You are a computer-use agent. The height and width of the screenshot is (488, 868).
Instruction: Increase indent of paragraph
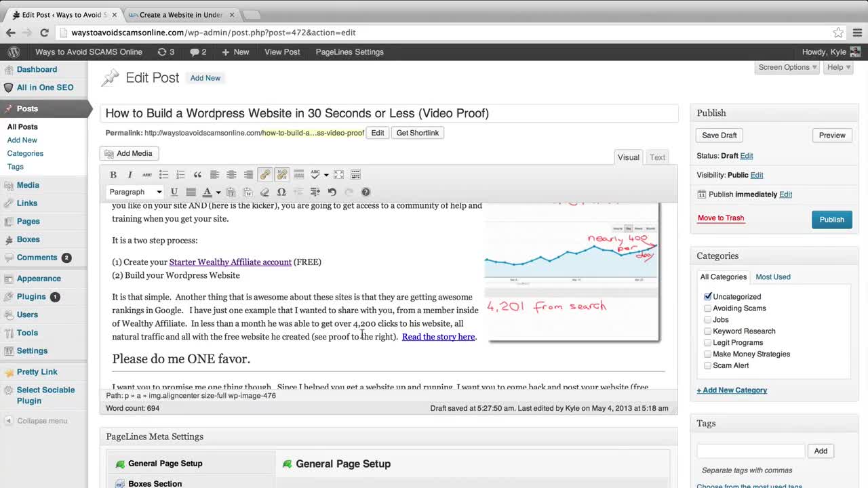[315, 192]
